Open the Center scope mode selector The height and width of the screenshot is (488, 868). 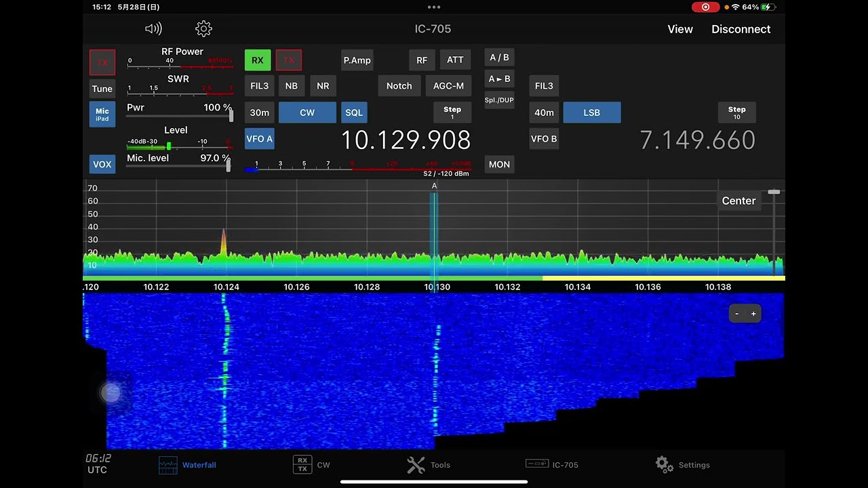738,201
